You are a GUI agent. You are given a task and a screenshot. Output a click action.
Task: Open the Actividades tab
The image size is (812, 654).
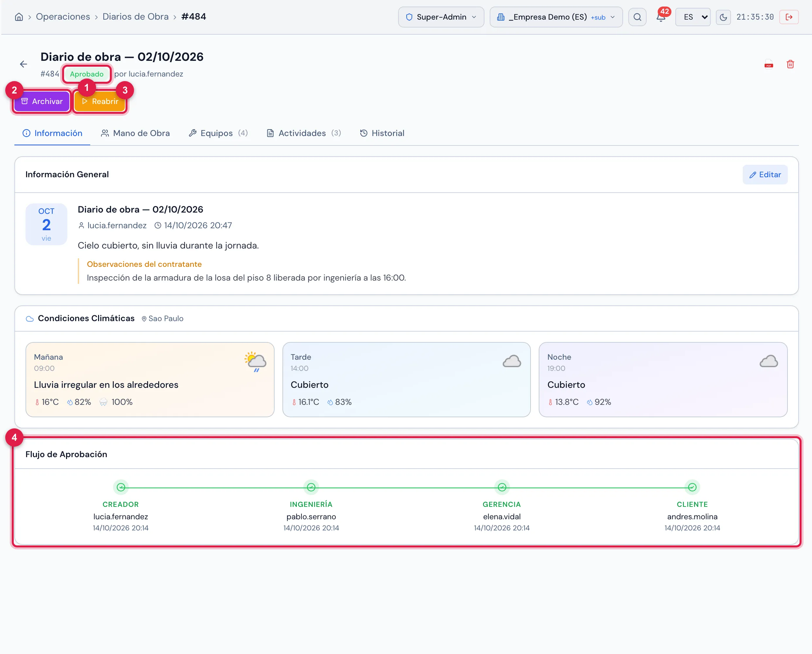click(x=304, y=133)
